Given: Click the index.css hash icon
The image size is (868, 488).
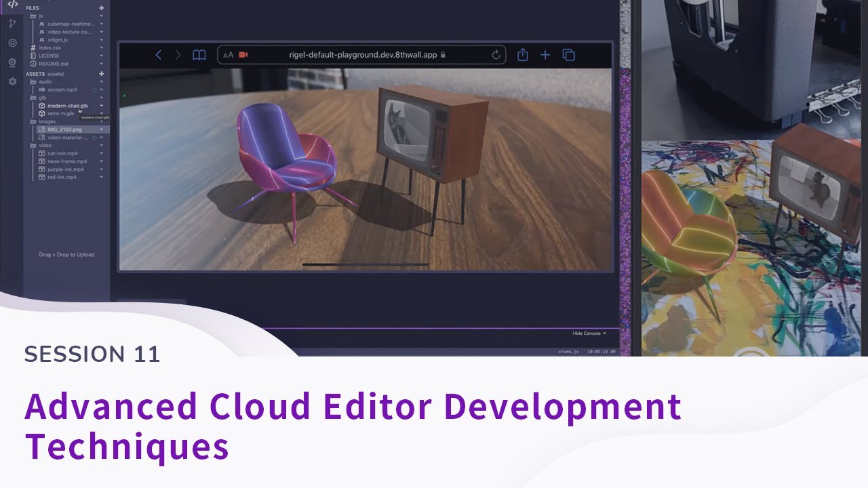Looking at the screenshot, I should (33, 47).
